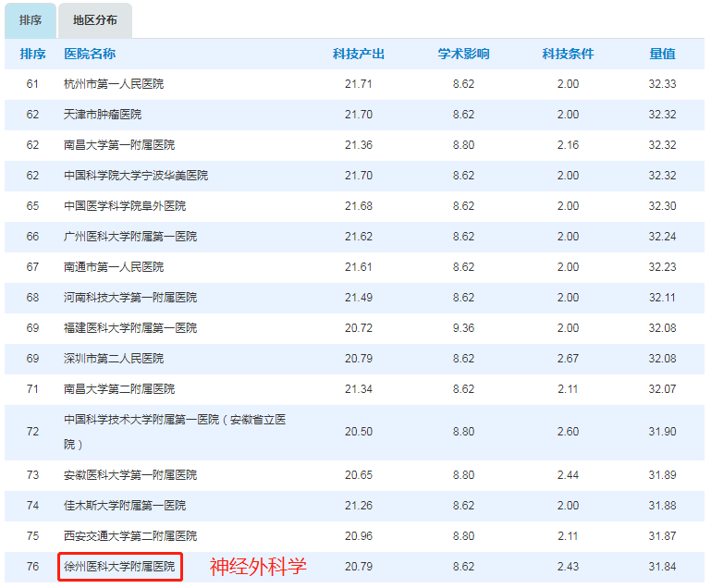This screenshot has height=588, width=711.
Task: Click 科技条件 value 2.16
Action: (x=569, y=145)
